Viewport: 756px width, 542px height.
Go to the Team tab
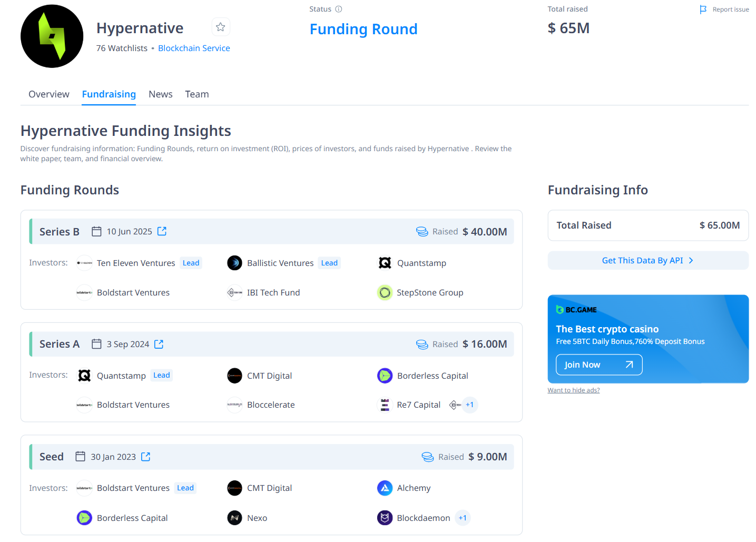197,94
